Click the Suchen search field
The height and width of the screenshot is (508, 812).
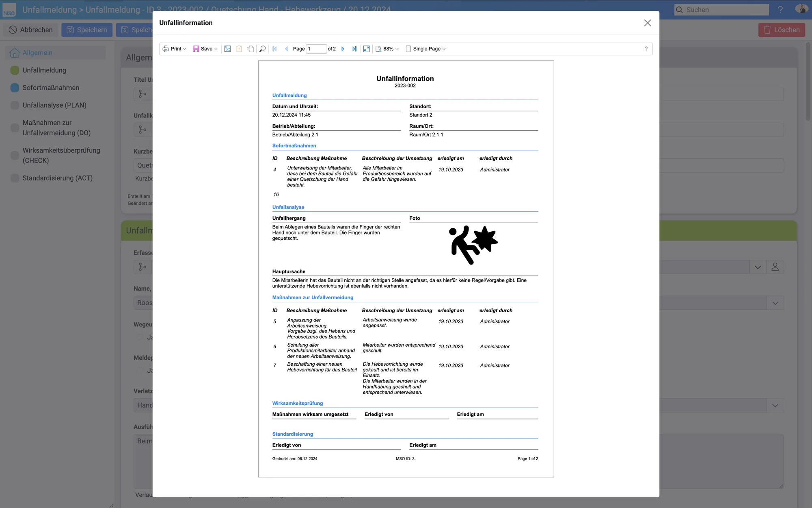click(722, 10)
